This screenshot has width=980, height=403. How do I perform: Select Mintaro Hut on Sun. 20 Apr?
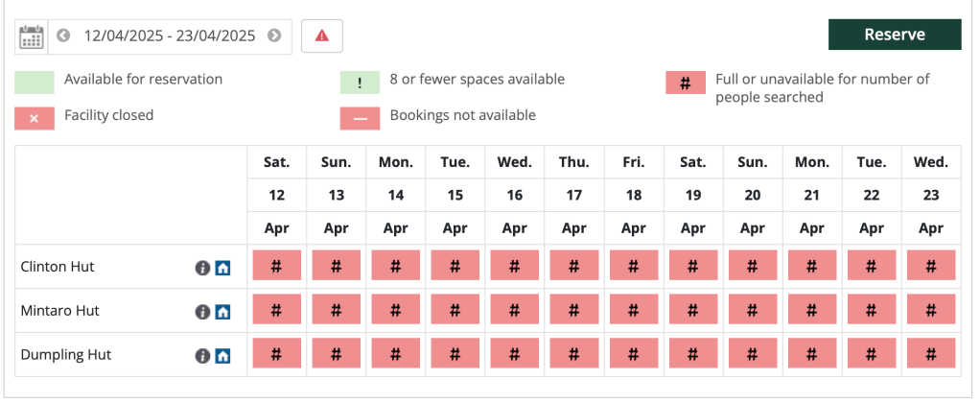tap(752, 311)
